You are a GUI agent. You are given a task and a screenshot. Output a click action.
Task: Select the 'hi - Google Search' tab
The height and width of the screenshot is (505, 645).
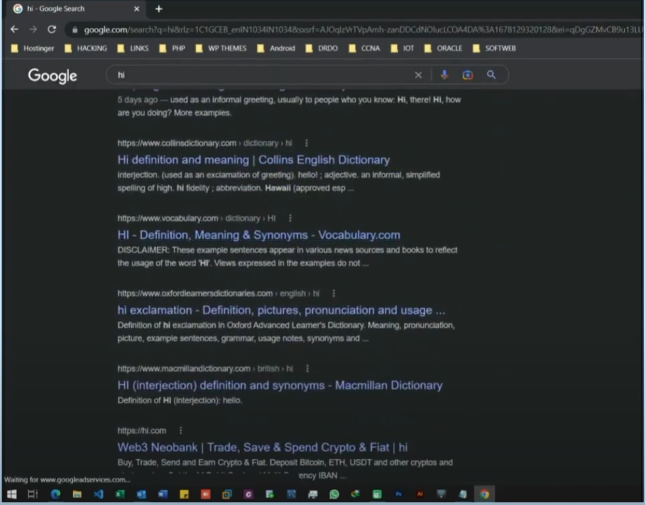[76, 9]
